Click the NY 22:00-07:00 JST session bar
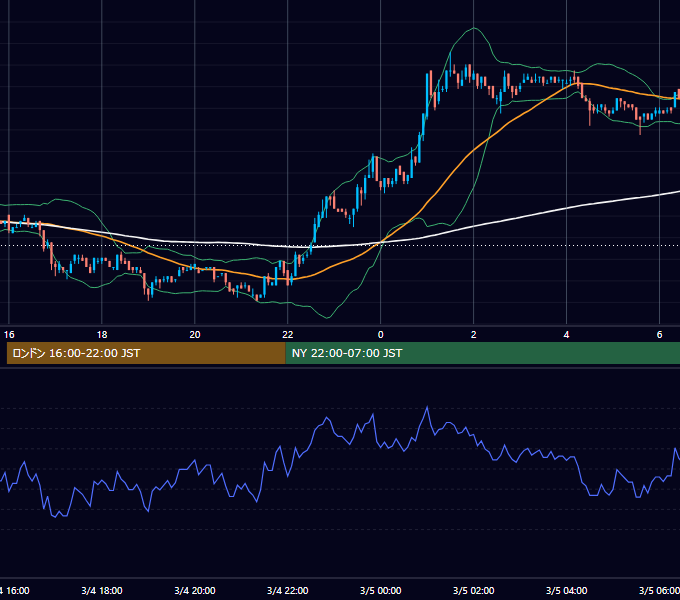Screen dimensions: 680x600 pos(483,353)
